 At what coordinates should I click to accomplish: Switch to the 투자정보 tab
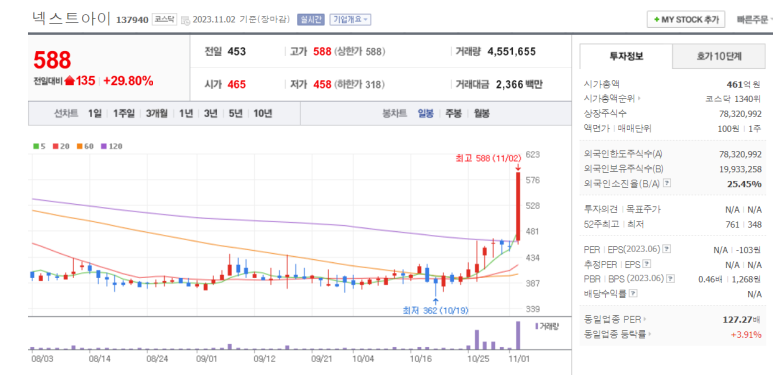pyautogui.click(x=626, y=56)
